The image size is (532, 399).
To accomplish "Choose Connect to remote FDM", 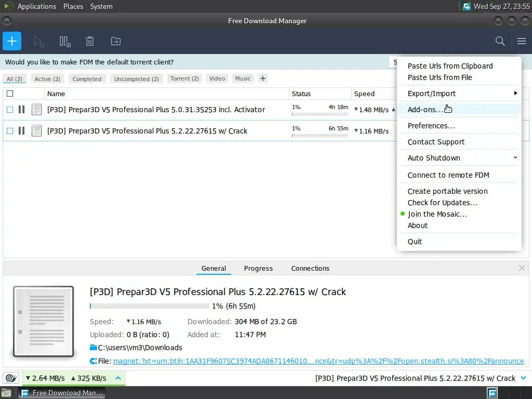I will click(448, 175).
